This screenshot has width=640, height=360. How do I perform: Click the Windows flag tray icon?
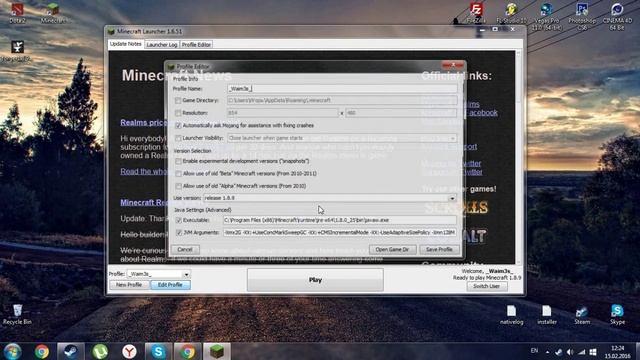point(593,352)
